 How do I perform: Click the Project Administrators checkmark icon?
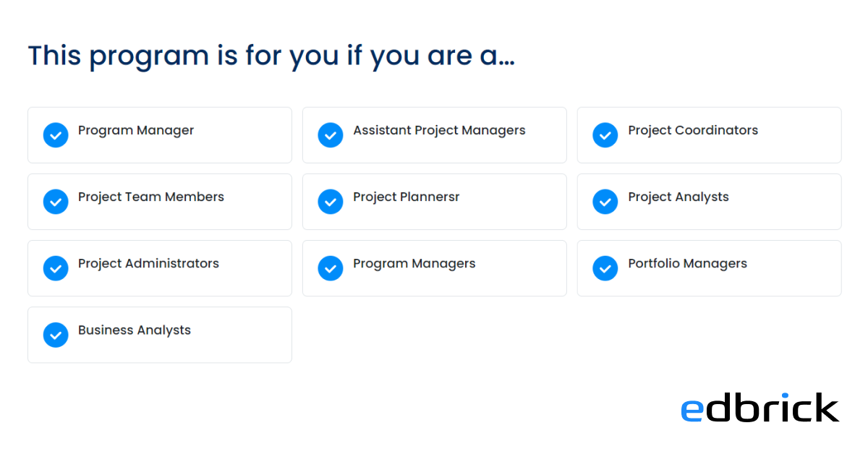[56, 268]
